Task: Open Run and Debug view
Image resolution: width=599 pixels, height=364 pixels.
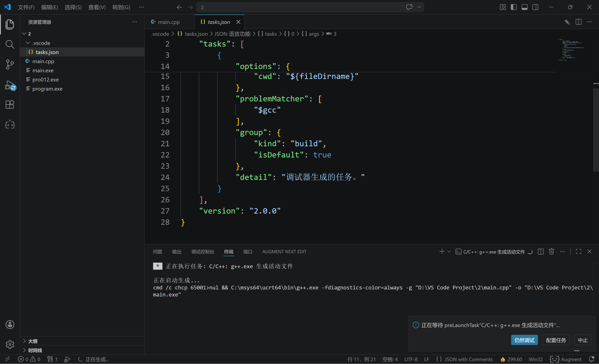Action: pyautogui.click(x=10, y=85)
